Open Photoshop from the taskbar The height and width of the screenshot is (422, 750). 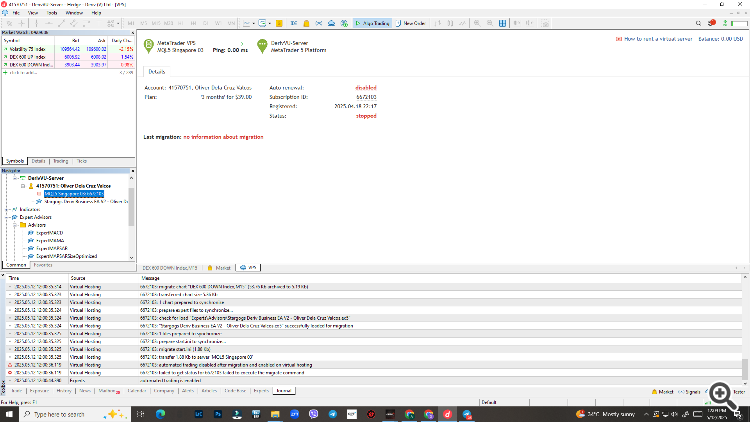tap(218, 414)
